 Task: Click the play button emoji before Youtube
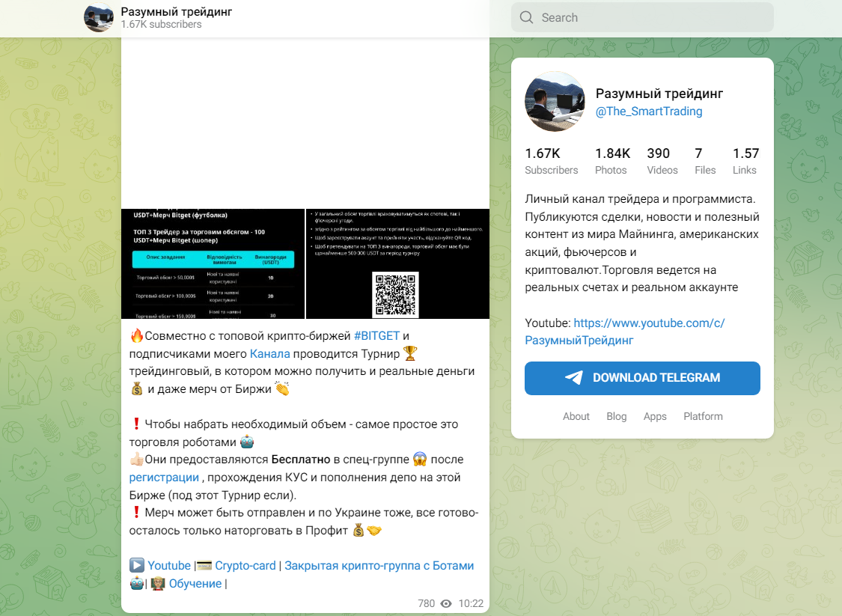pyautogui.click(x=137, y=566)
